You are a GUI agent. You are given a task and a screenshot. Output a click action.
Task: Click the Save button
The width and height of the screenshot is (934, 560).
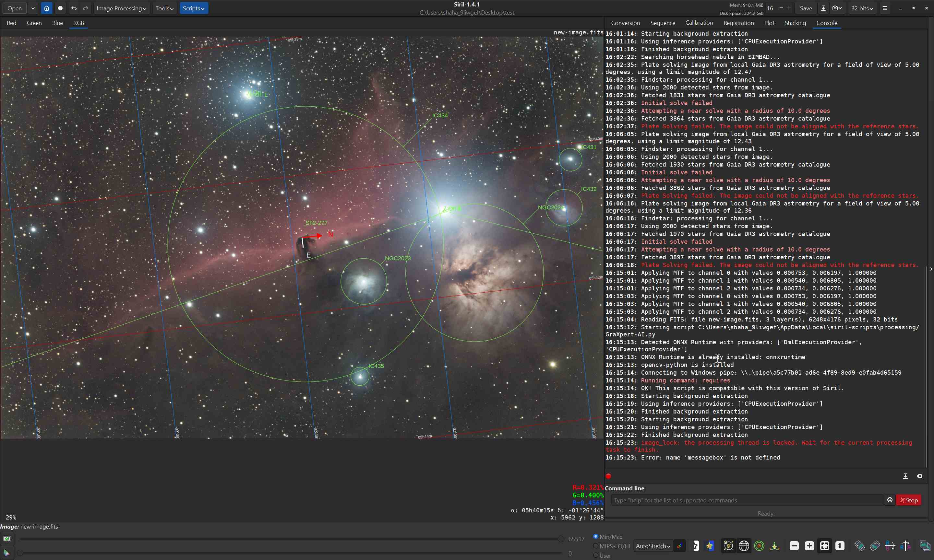click(x=806, y=8)
